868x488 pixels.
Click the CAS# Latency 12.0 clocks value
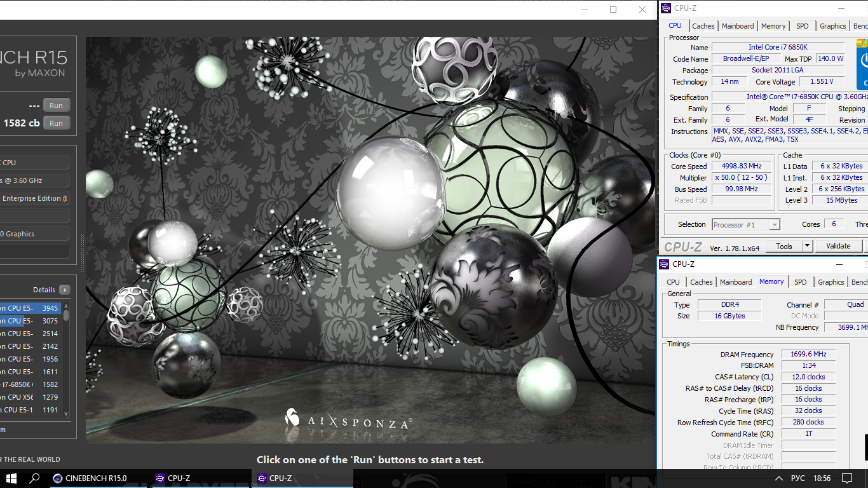(808, 377)
